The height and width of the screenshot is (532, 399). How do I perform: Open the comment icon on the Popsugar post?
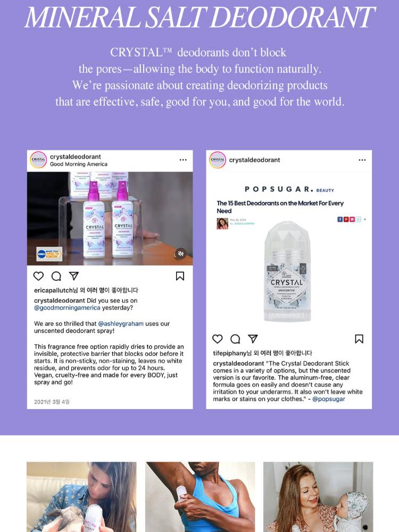point(235,338)
